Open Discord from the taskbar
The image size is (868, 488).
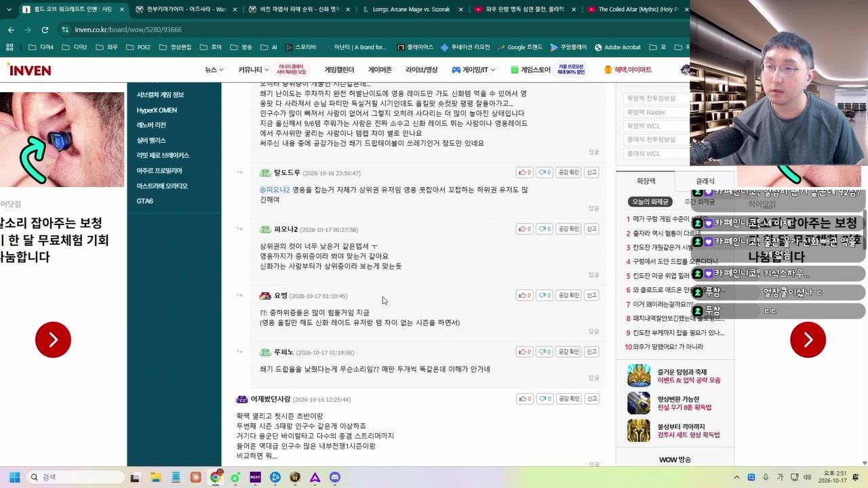[334, 477]
